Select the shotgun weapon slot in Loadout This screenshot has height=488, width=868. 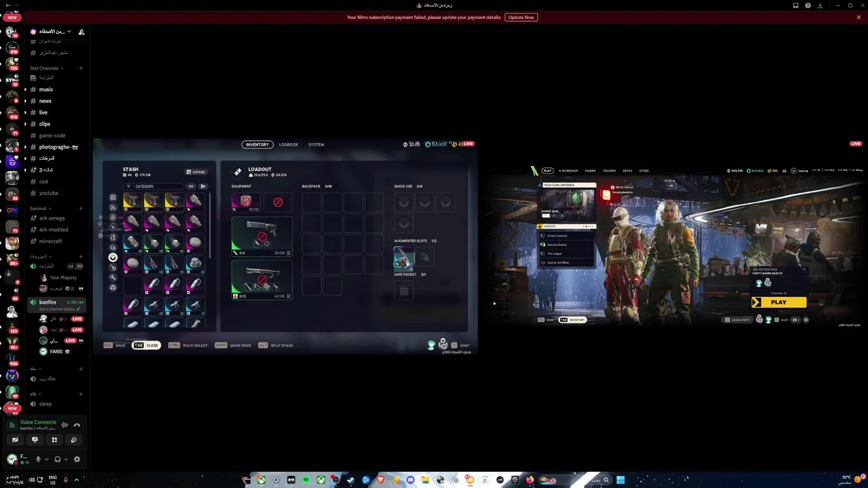click(x=262, y=279)
